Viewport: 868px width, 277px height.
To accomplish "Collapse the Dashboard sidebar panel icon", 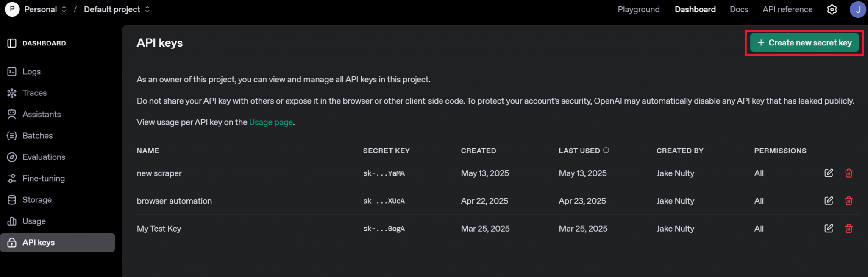I will coord(12,43).
